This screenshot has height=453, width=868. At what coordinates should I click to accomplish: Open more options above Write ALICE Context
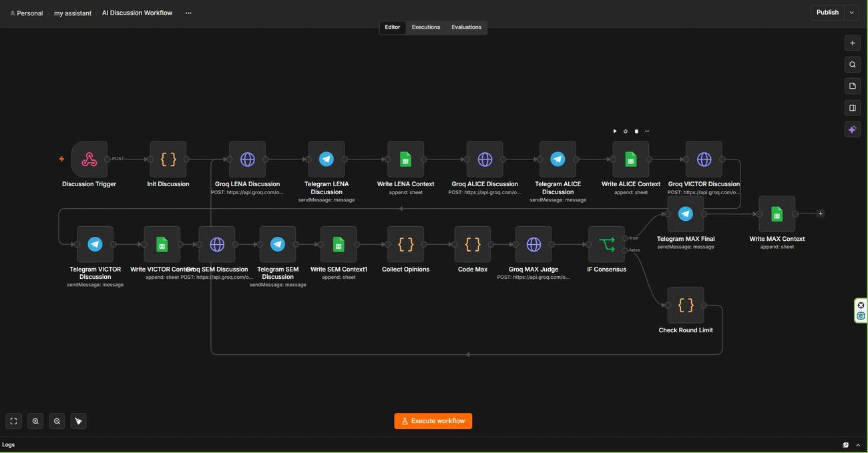tap(647, 131)
